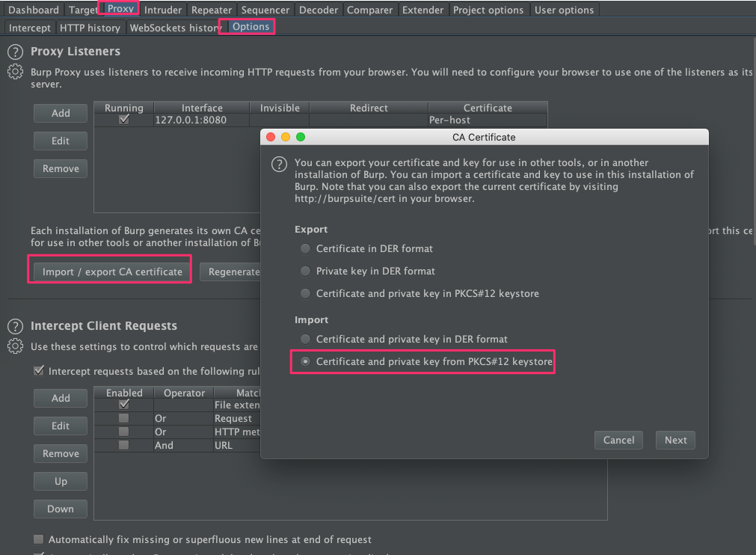This screenshot has height=555, width=756.
Task: Open Intercept Client Requests help icon
Action: coord(15,326)
